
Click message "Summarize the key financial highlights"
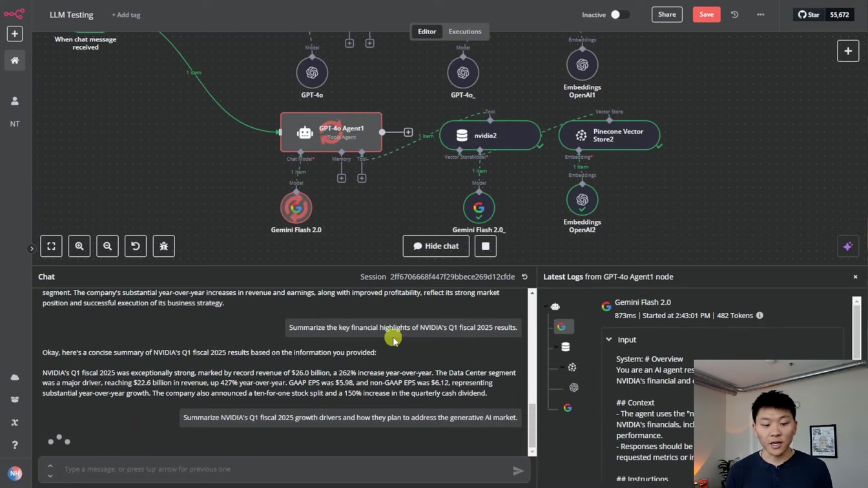(x=403, y=328)
